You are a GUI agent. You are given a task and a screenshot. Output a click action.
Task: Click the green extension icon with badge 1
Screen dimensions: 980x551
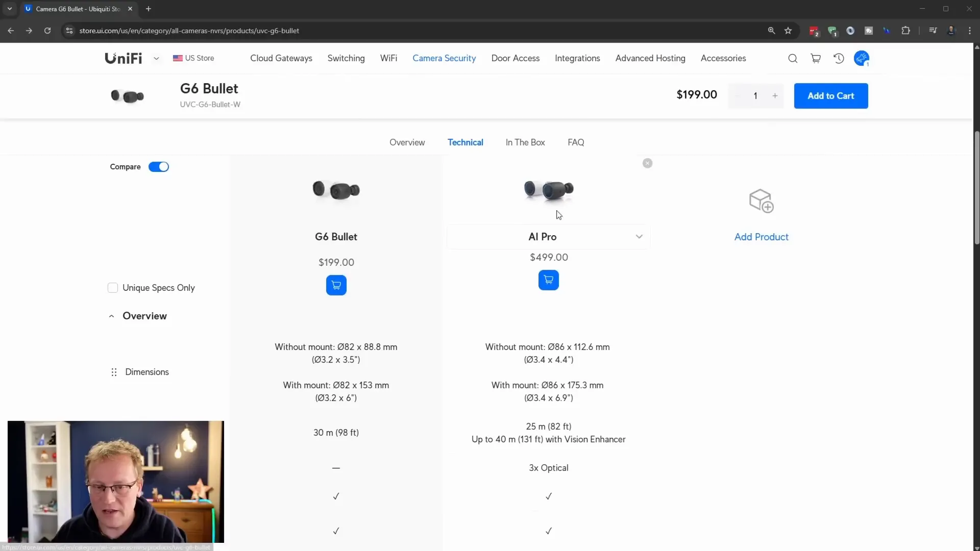(832, 31)
